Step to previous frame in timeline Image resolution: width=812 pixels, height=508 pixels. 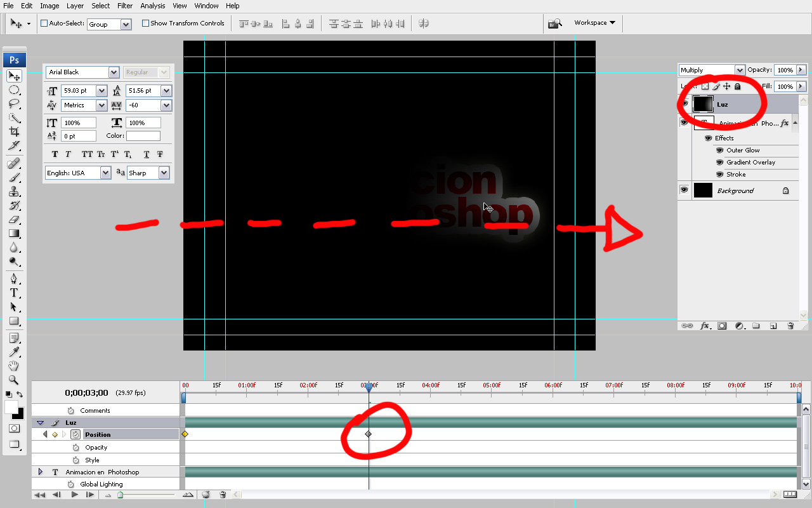(57, 495)
